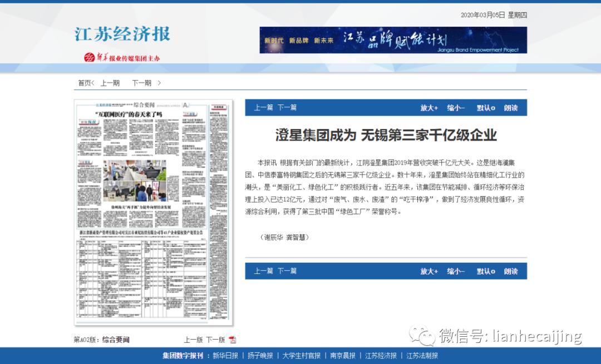The width and height of the screenshot is (601, 364).
Task: Open the next article via 下一篇
Action: click(288, 108)
